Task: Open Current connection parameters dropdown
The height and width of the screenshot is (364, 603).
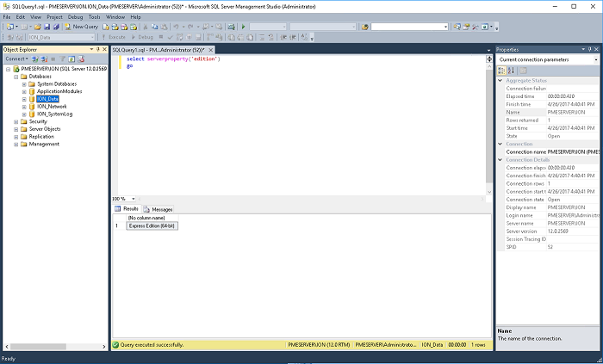Action: tap(596, 60)
